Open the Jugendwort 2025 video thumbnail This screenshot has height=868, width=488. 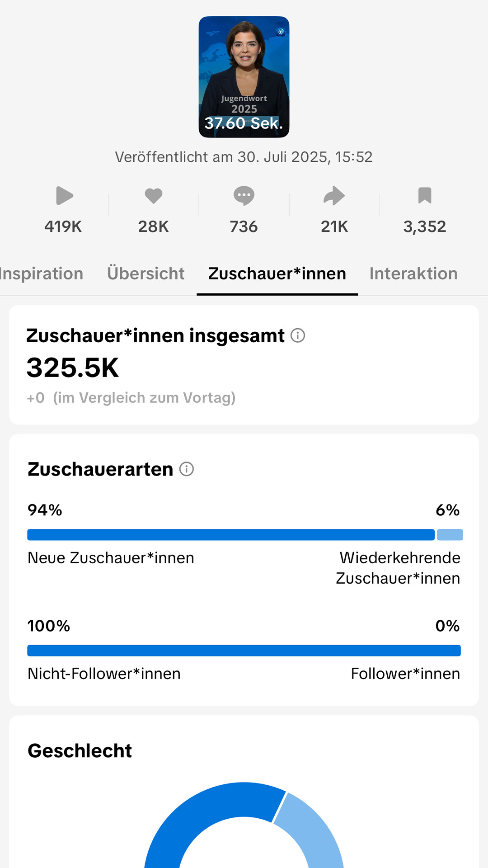click(244, 77)
